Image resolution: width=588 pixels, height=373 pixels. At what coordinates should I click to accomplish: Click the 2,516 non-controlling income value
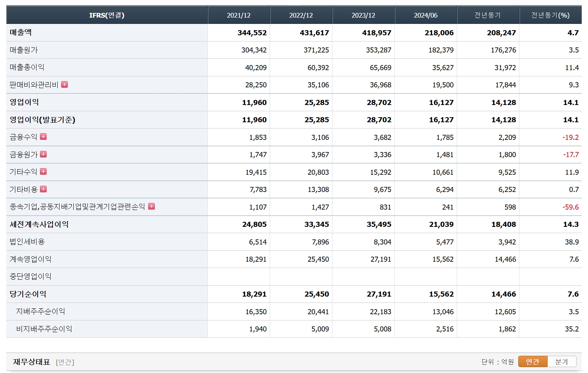[445, 329]
